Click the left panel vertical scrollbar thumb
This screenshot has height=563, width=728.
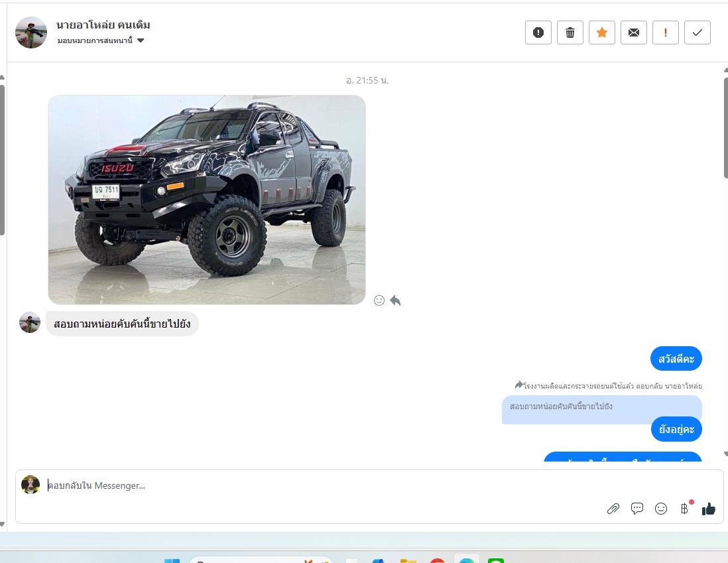point(2,160)
